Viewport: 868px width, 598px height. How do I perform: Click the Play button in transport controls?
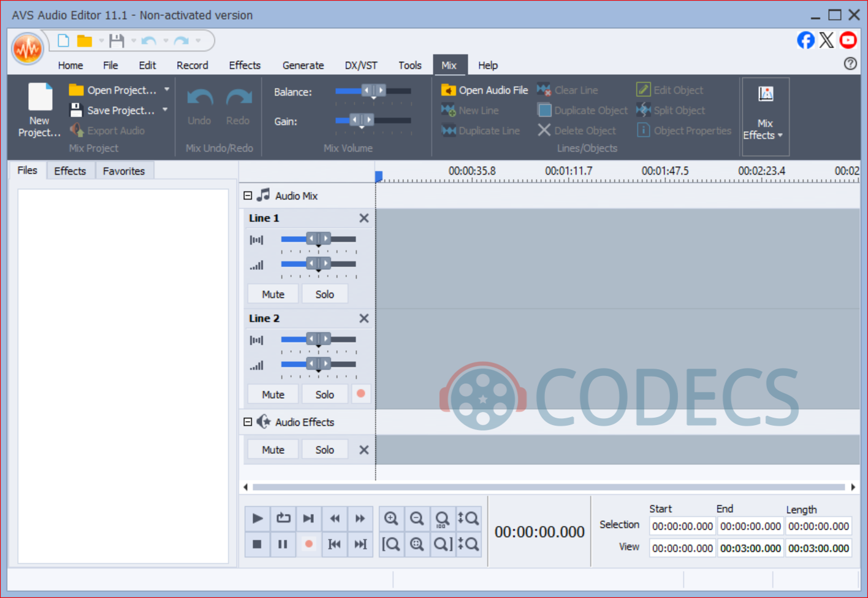pos(257,519)
